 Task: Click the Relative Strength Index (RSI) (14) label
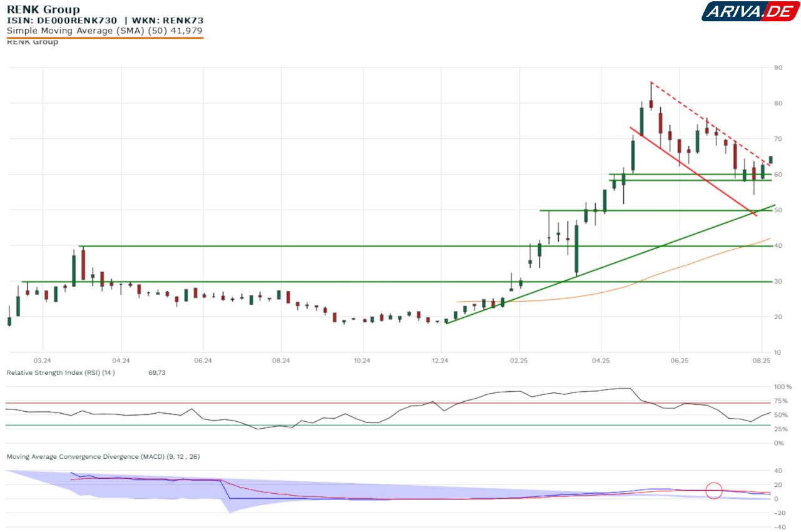[x=61, y=372]
